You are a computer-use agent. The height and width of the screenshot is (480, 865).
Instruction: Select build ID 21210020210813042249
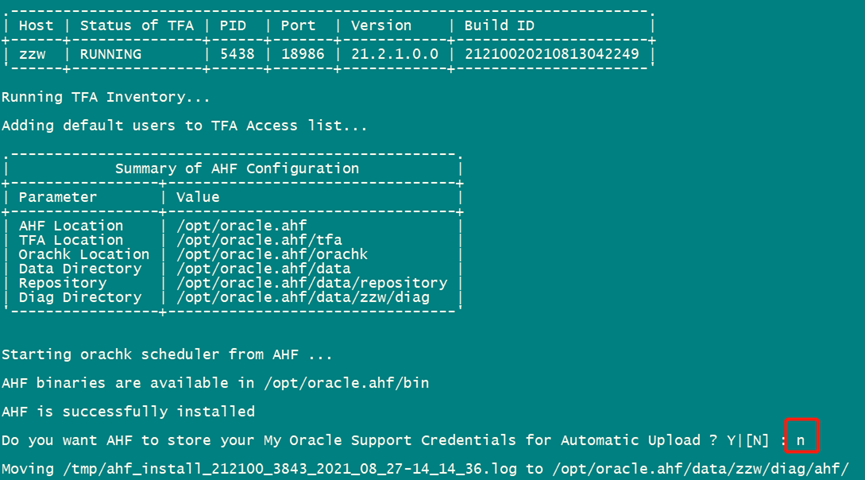552,54
